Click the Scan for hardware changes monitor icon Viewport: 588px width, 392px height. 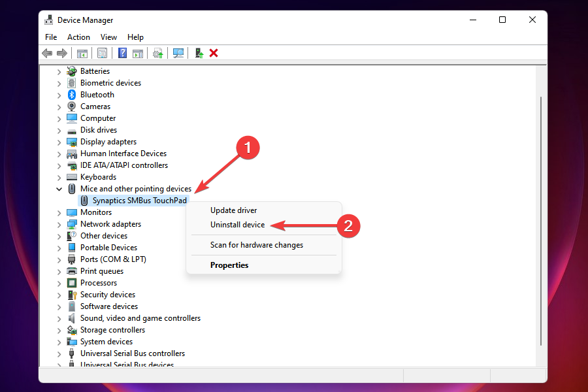178,54
